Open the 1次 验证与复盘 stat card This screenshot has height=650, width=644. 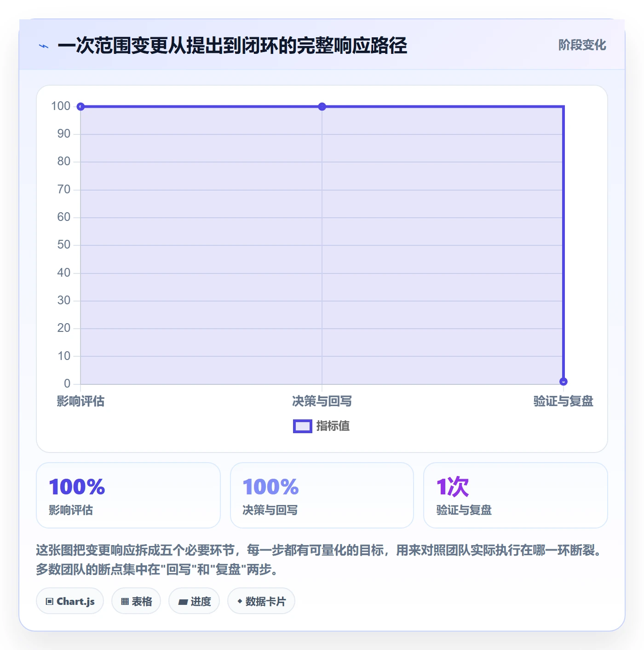click(516, 495)
